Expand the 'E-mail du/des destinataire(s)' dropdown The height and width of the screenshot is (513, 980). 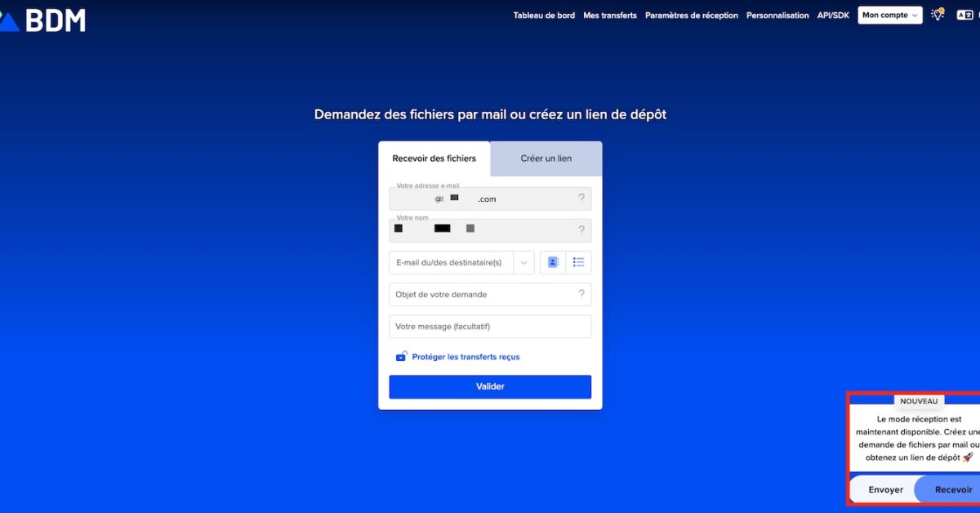pos(523,262)
